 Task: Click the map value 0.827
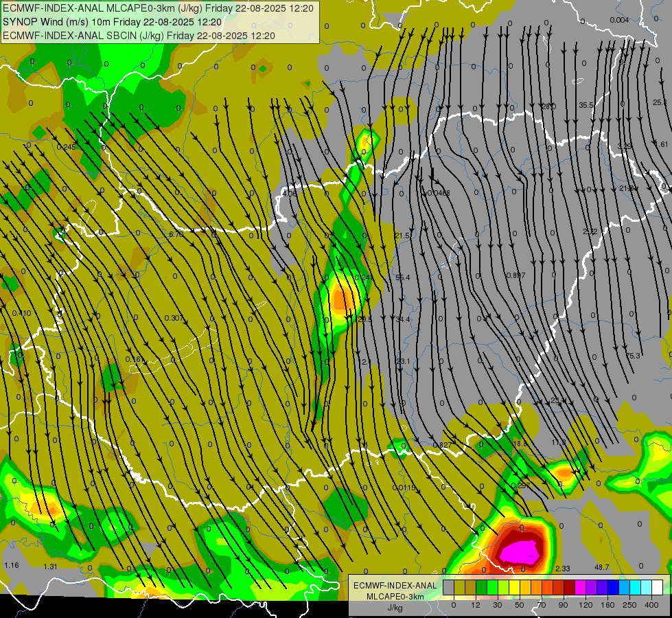pos(442,445)
